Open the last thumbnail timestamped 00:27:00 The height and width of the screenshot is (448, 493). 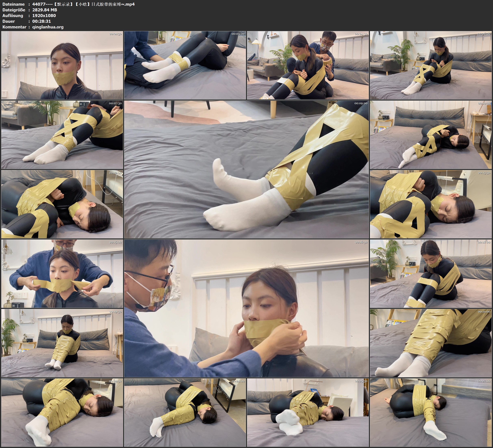click(x=431, y=412)
